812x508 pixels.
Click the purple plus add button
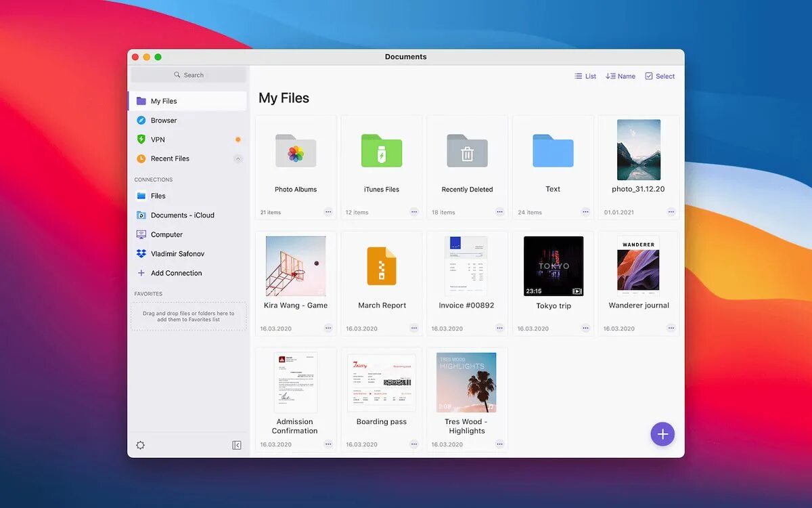click(662, 434)
